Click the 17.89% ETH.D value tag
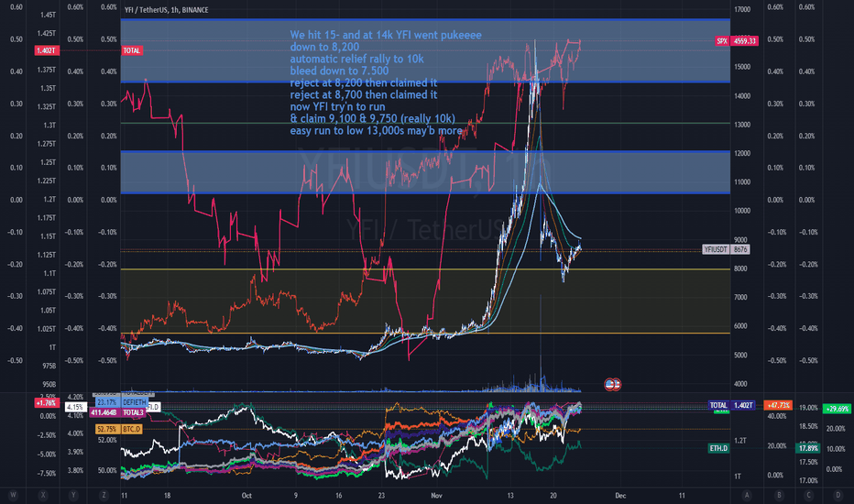This screenshot has height=504, width=854. (x=808, y=448)
